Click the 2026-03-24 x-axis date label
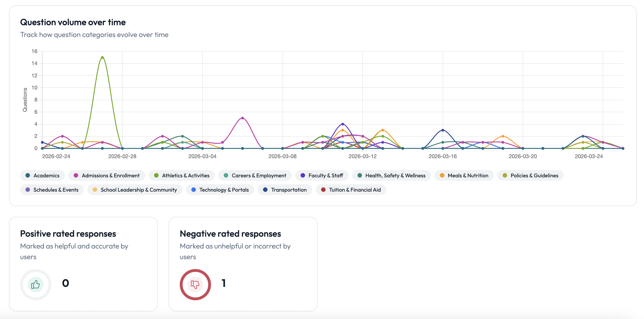 [x=589, y=156]
